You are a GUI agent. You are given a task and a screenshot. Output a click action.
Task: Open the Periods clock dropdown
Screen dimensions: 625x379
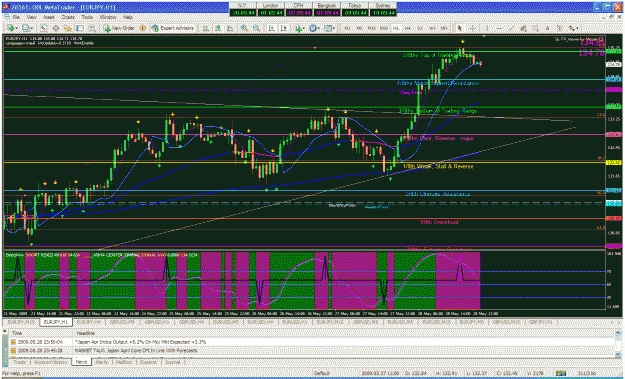click(314, 28)
